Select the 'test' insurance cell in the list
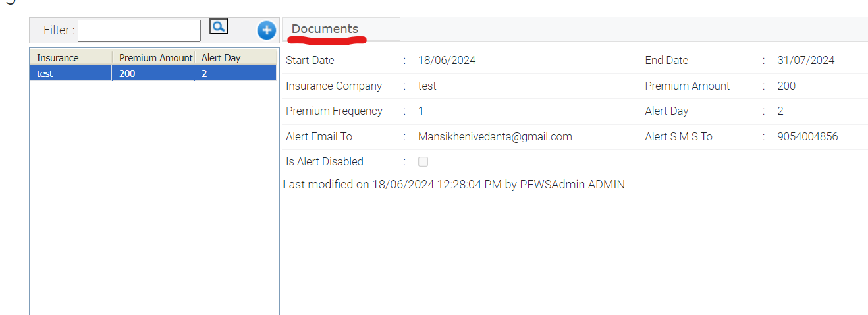Viewport: 868px width, 315px height. pos(71,74)
